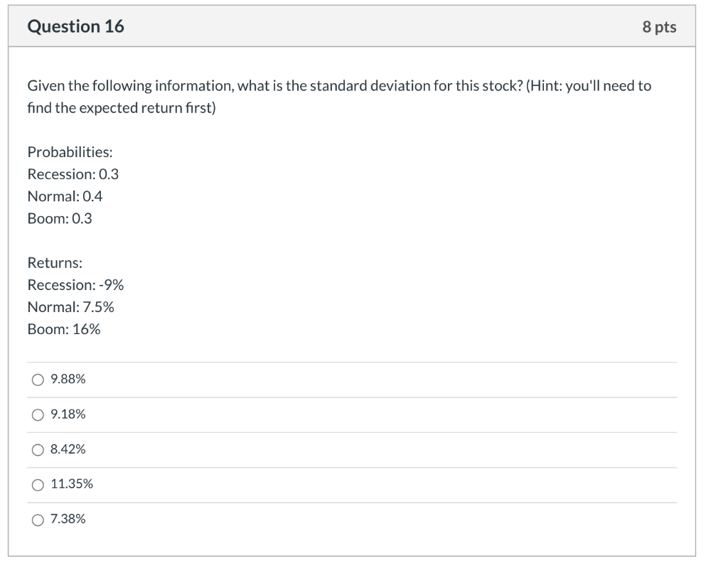The height and width of the screenshot is (568, 728).
Task: Click the 9.18% answer label text
Action: coord(68,414)
